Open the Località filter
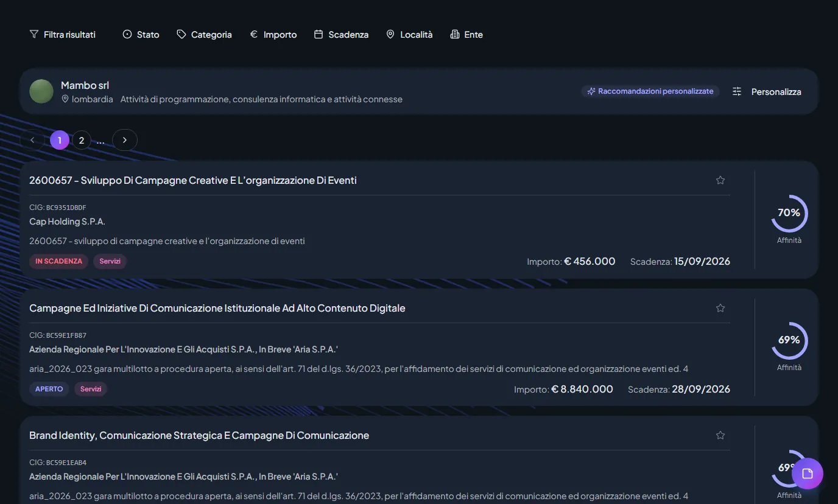 tap(409, 35)
